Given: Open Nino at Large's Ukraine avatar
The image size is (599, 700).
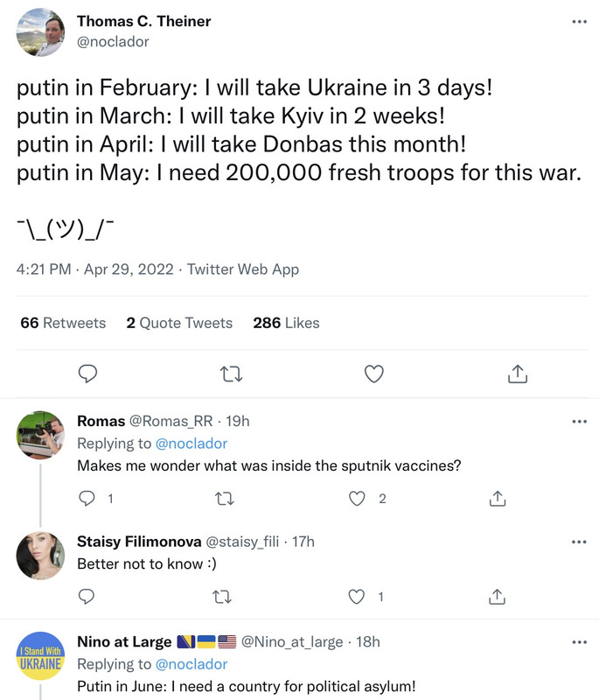Looking at the screenshot, I should point(41,655).
